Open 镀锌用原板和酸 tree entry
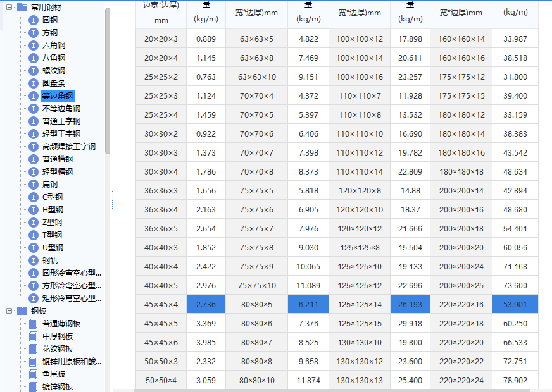This screenshot has width=552, height=392. tap(72, 362)
